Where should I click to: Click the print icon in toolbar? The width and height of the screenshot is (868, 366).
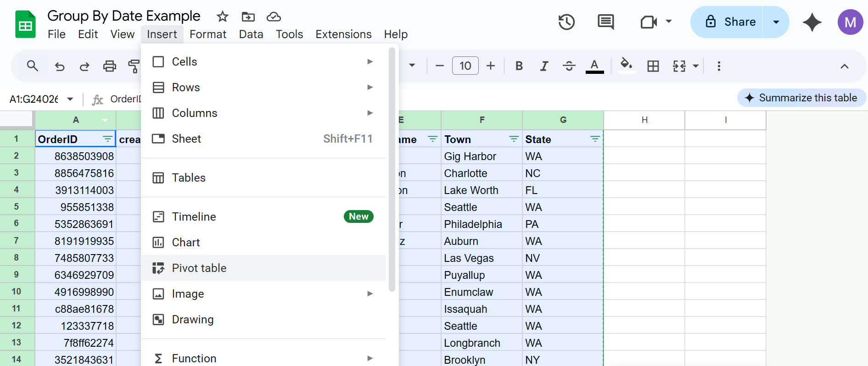pyautogui.click(x=109, y=66)
